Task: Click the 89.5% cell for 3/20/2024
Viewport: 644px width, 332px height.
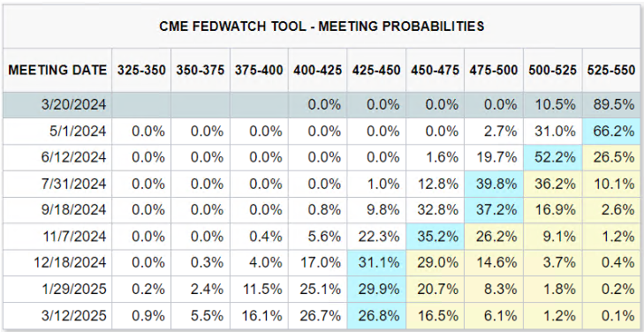Action: (x=611, y=105)
